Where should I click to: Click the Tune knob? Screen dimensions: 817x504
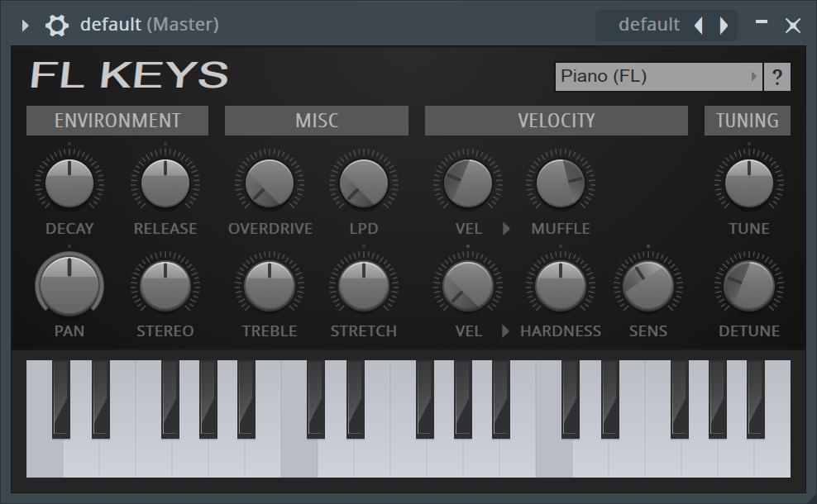pos(749,183)
